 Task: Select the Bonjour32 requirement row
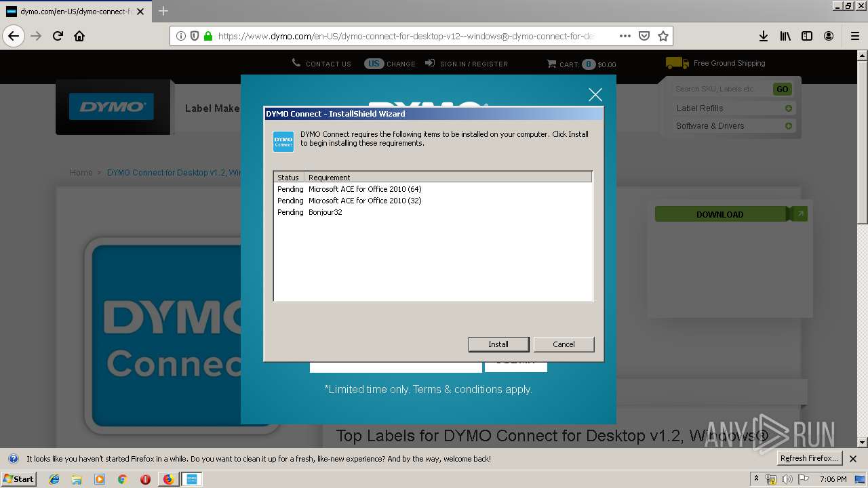pyautogui.click(x=433, y=212)
